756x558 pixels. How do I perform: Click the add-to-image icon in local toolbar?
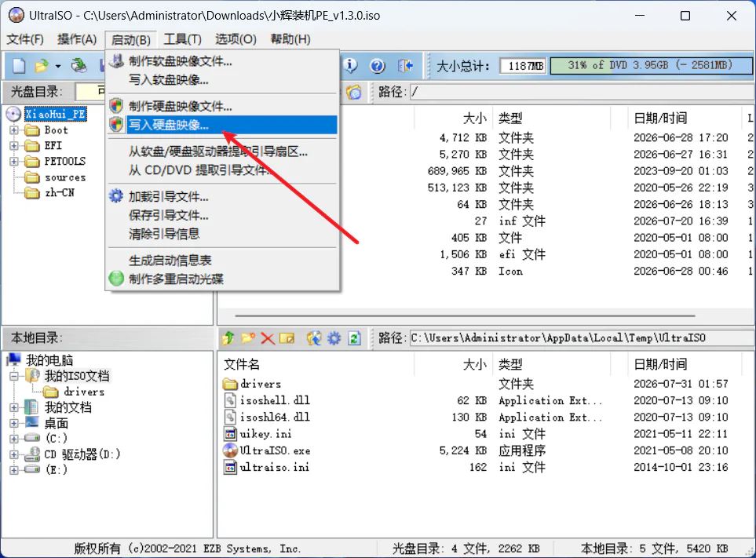[x=314, y=338]
